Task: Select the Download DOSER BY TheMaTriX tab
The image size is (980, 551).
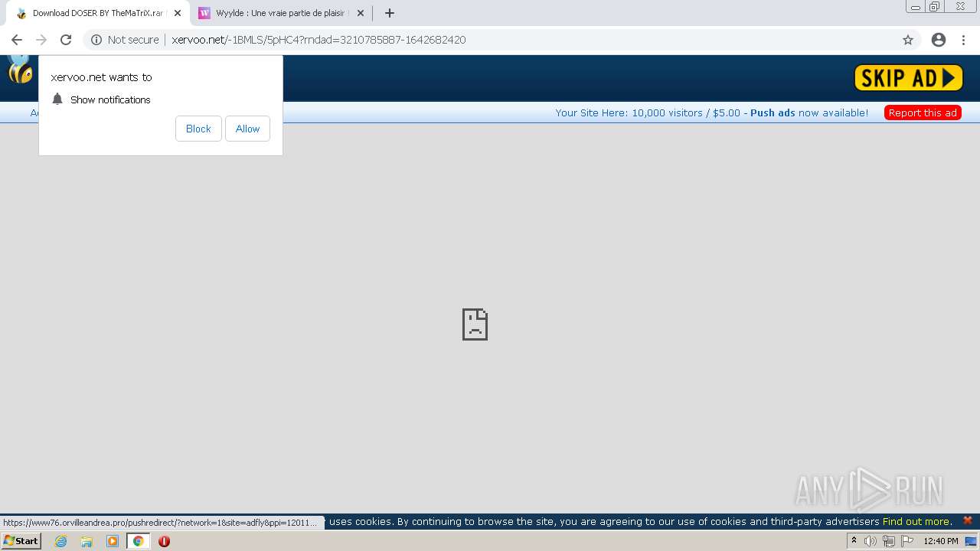Action: pos(97,13)
